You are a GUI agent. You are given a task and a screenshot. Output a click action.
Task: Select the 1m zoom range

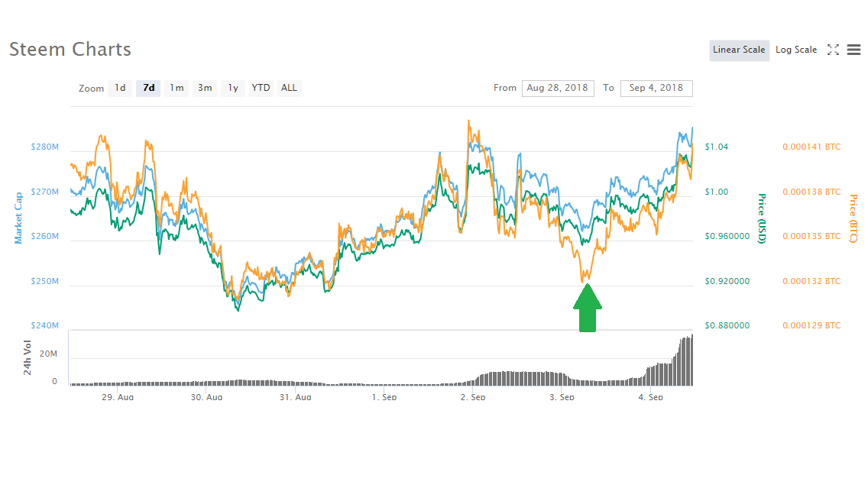[177, 88]
